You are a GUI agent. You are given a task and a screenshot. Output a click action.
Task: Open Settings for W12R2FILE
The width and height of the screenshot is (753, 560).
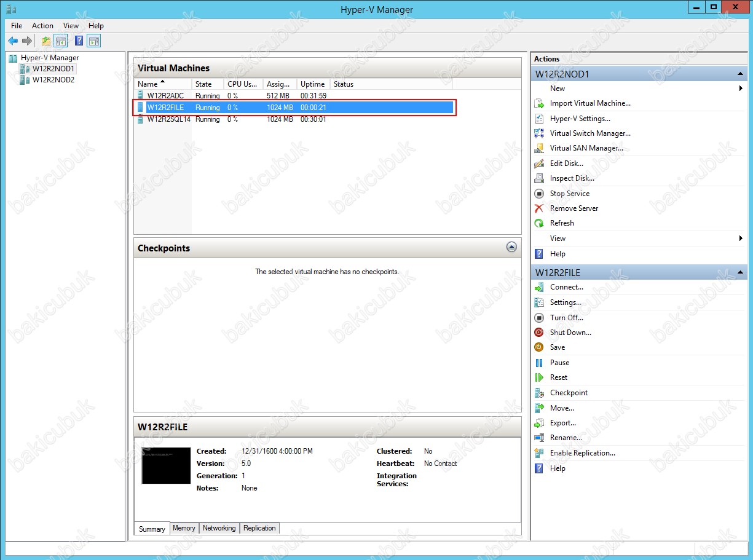566,302
